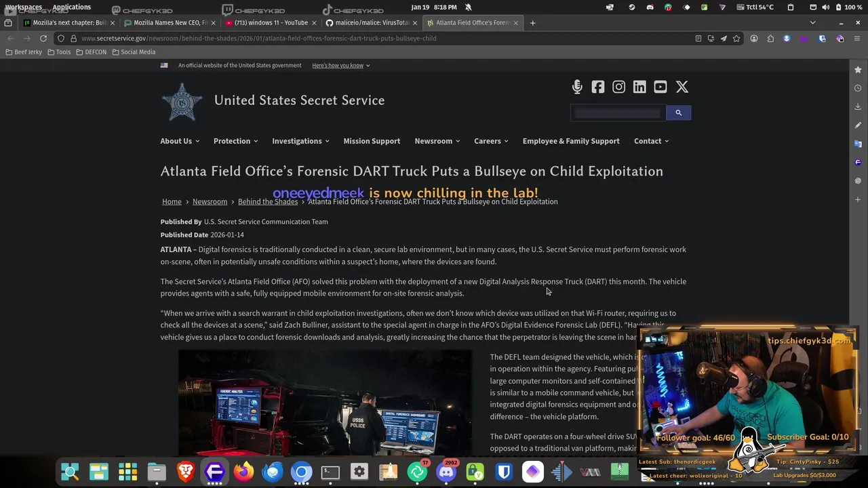Expand the Protection dropdown menu
The height and width of the screenshot is (488, 868).
pos(236,141)
